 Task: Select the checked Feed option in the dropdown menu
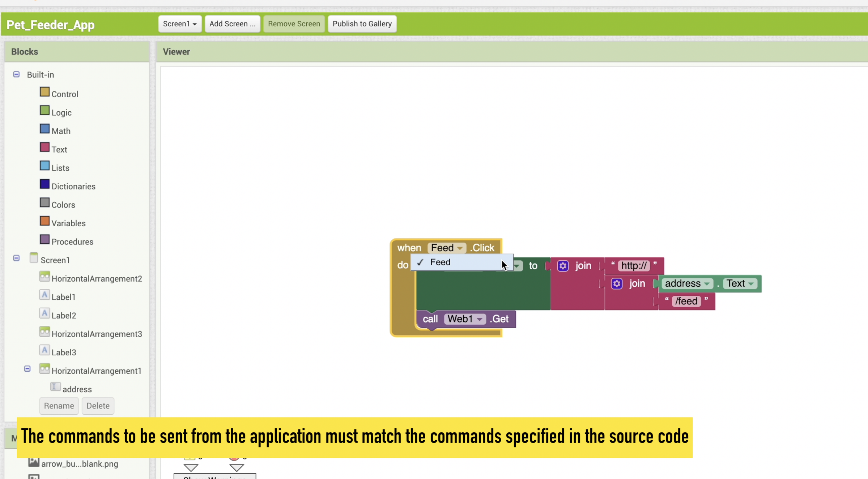click(x=440, y=262)
